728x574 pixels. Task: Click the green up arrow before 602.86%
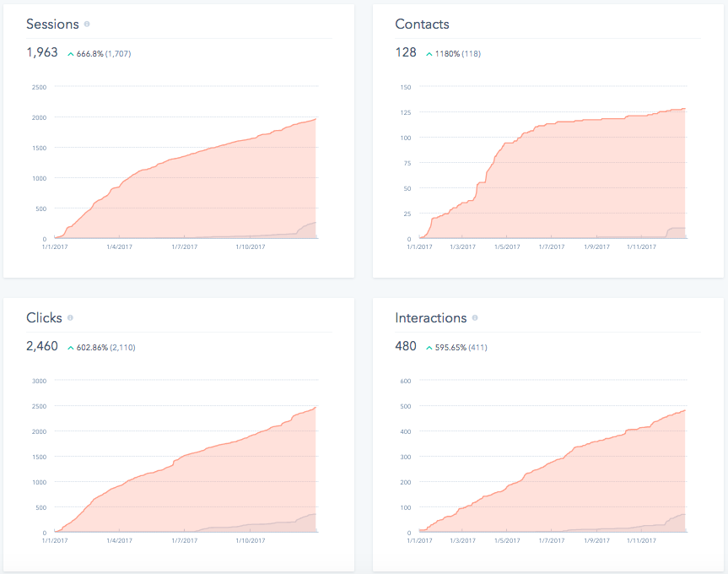click(71, 348)
